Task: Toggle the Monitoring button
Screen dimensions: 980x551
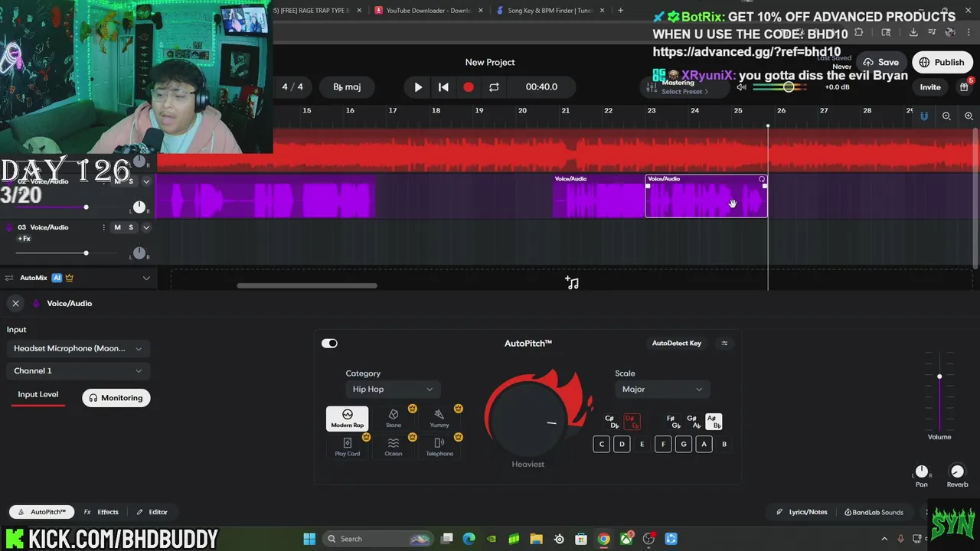Action: pyautogui.click(x=116, y=398)
